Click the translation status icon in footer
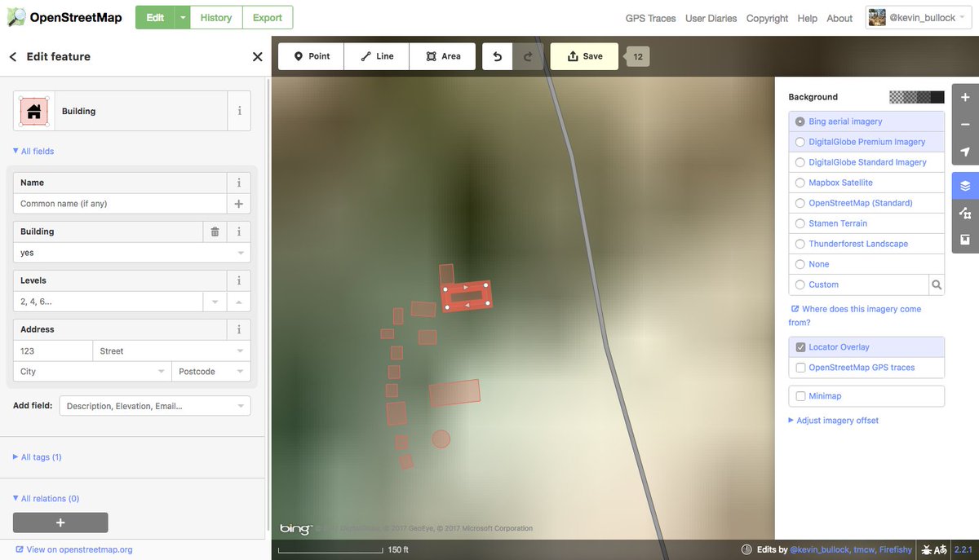Image resolution: width=979 pixels, height=560 pixels. point(940,550)
